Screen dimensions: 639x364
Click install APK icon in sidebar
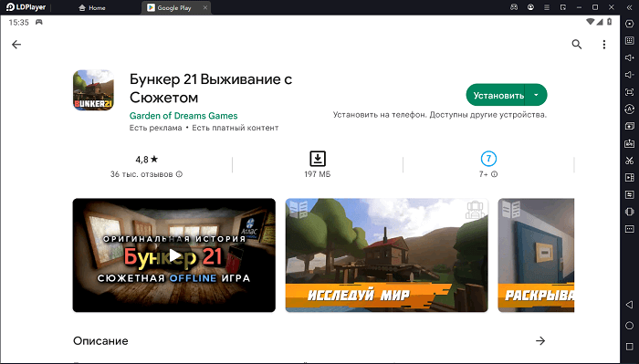629,143
